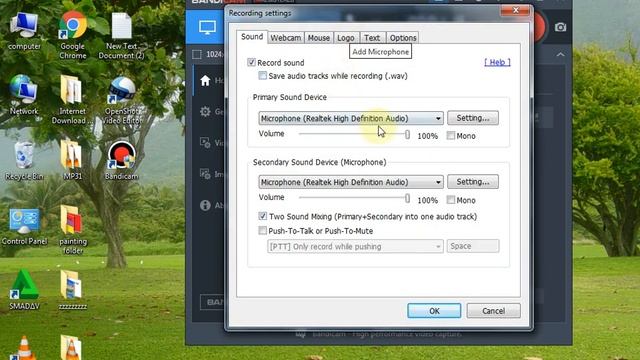Switch to the Text tab
Screen dimensions: 640x360
coord(372,38)
